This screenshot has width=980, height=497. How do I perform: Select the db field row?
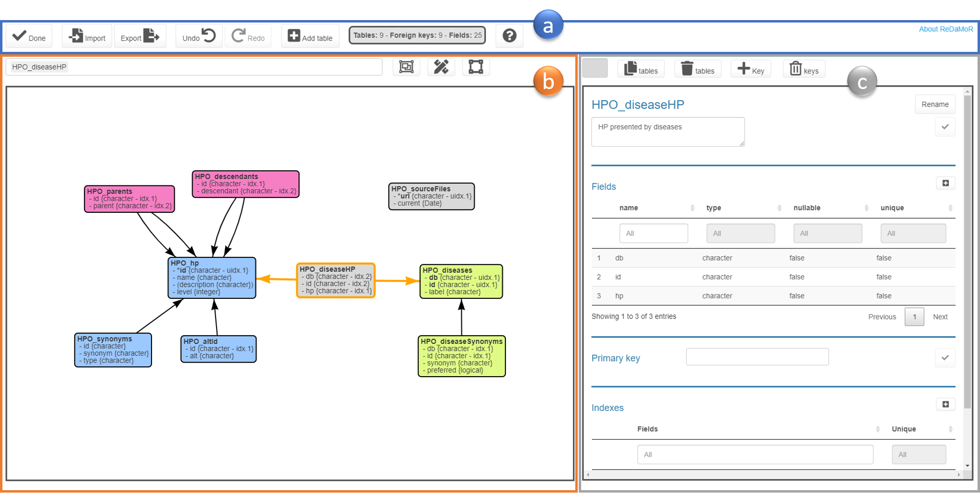pyautogui.click(x=773, y=258)
